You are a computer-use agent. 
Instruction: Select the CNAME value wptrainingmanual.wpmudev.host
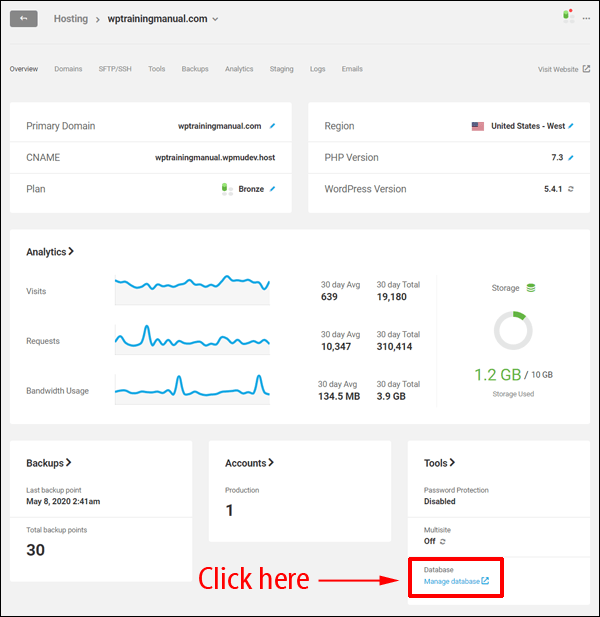pos(215,157)
